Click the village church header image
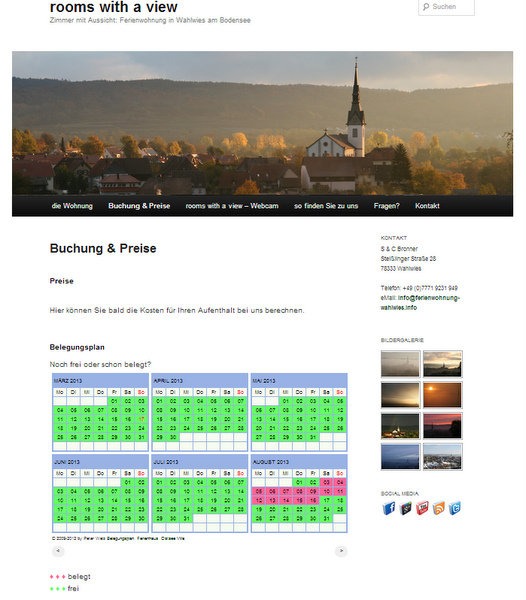This screenshot has height=600, width=526. (262, 123)
